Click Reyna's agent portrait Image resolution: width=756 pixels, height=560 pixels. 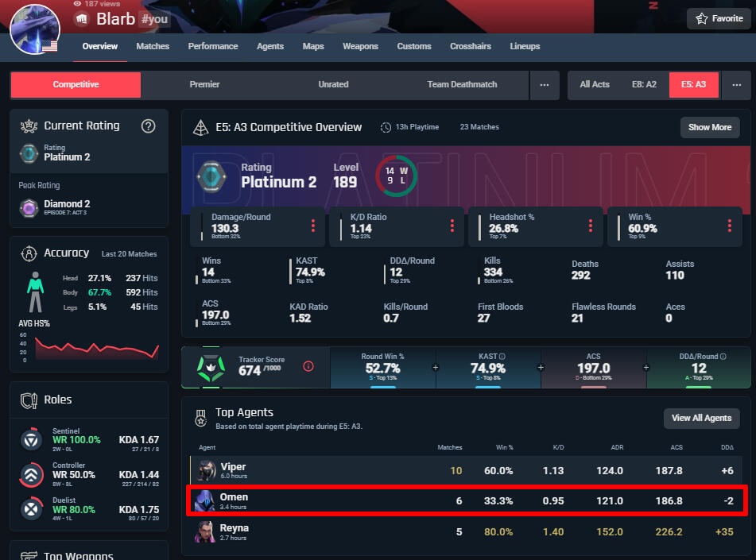coord(206,531)
